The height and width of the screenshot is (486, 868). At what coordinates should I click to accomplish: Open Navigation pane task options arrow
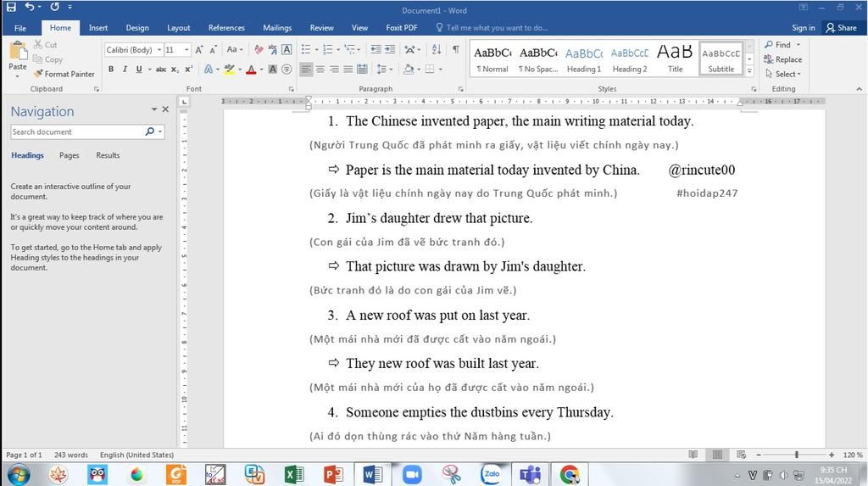click(x=154, y=109)
